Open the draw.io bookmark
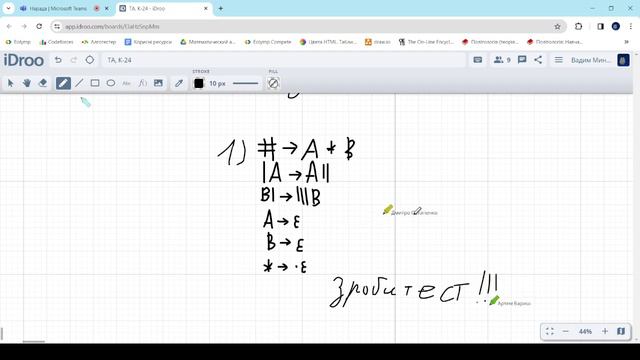The width and height of the screenshot is (640, 360). click(x=378, y=42)
